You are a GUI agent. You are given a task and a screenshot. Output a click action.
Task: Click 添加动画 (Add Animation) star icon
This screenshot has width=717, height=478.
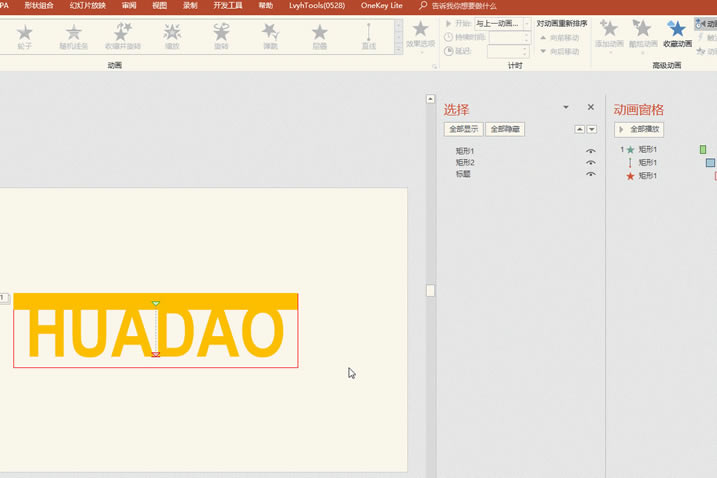point(609,28)
